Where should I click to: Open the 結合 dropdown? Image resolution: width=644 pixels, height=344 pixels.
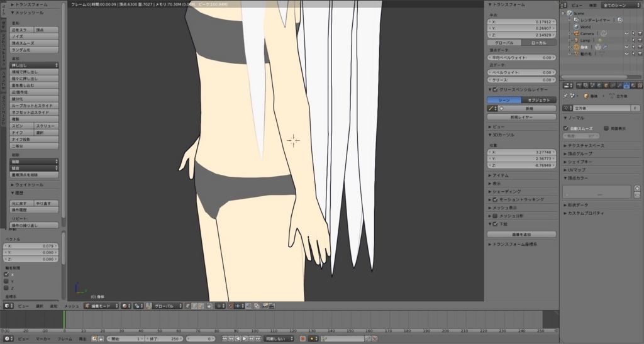click(34, 168)
